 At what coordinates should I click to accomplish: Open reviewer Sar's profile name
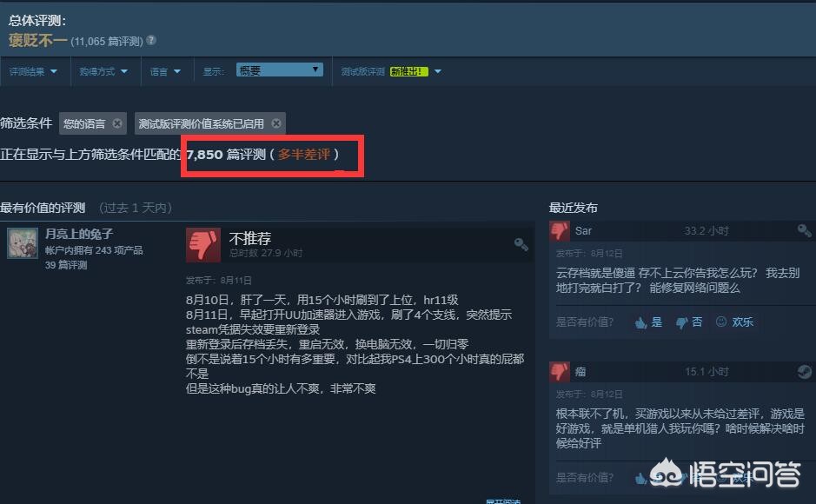tap(583, 230)
